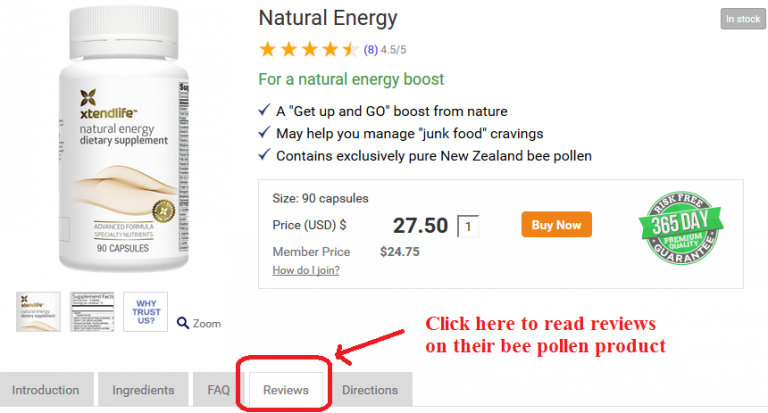Switch to the Reviews tab

[286, 390]
